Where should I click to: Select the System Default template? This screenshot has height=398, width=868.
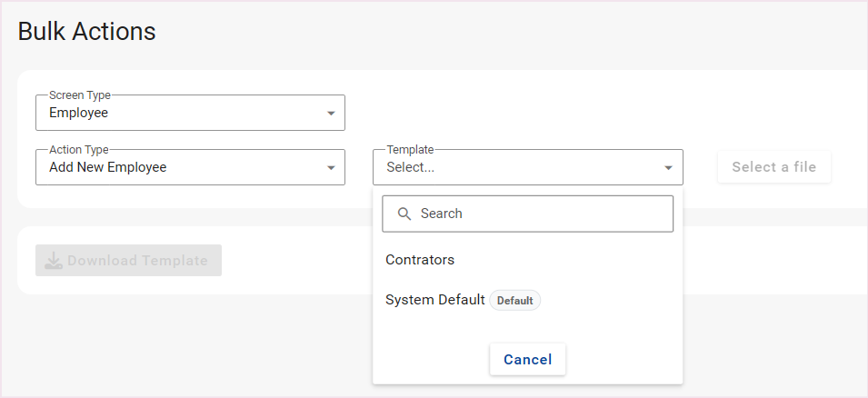[x=434, y=300]
